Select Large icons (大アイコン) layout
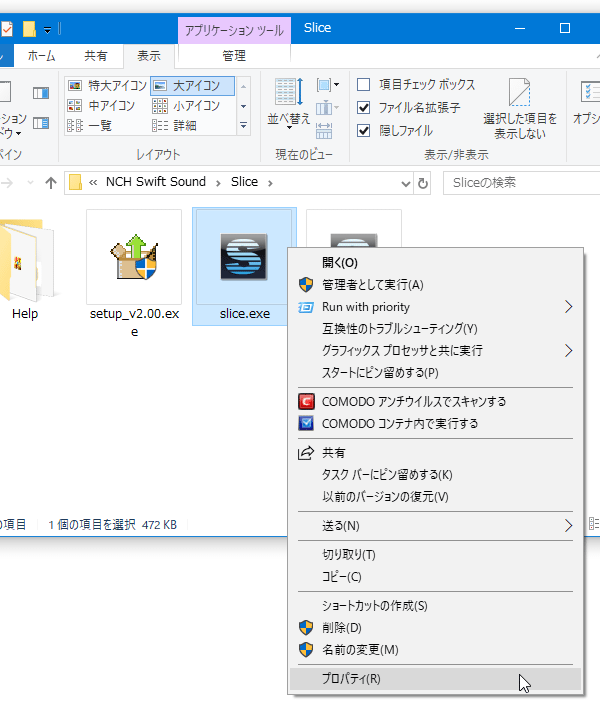 pos(193,85)
